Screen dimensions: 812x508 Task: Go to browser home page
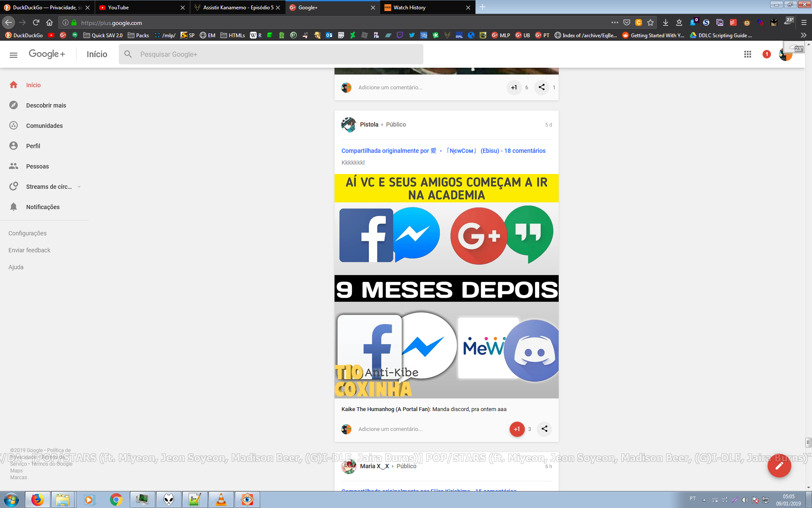(49, 22)
